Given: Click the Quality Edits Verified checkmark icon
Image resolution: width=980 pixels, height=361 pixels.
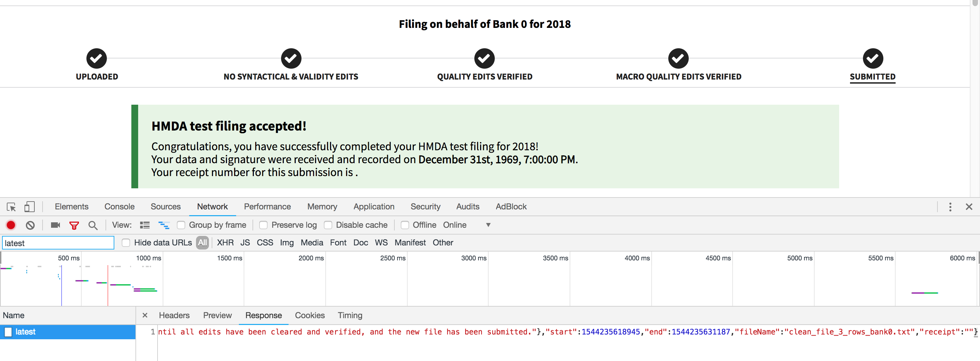Looking at the screenshot, I should (x=484, y=58).
